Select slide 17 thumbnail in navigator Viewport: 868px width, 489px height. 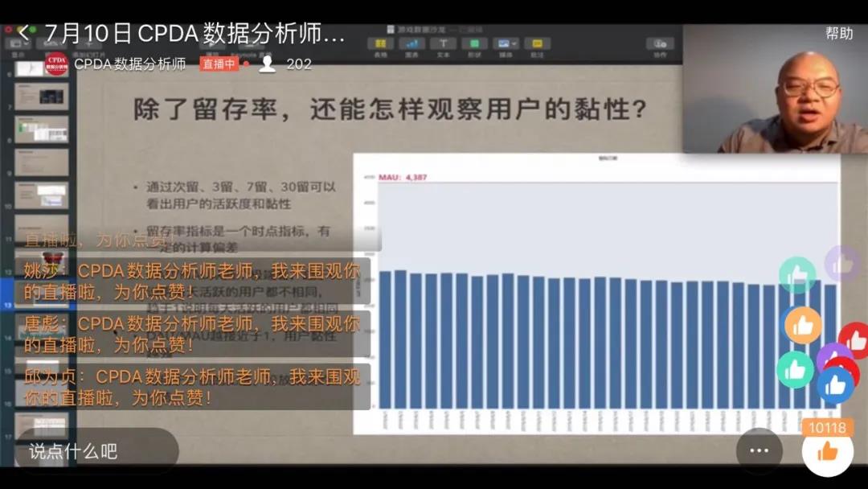pos(42,425)
